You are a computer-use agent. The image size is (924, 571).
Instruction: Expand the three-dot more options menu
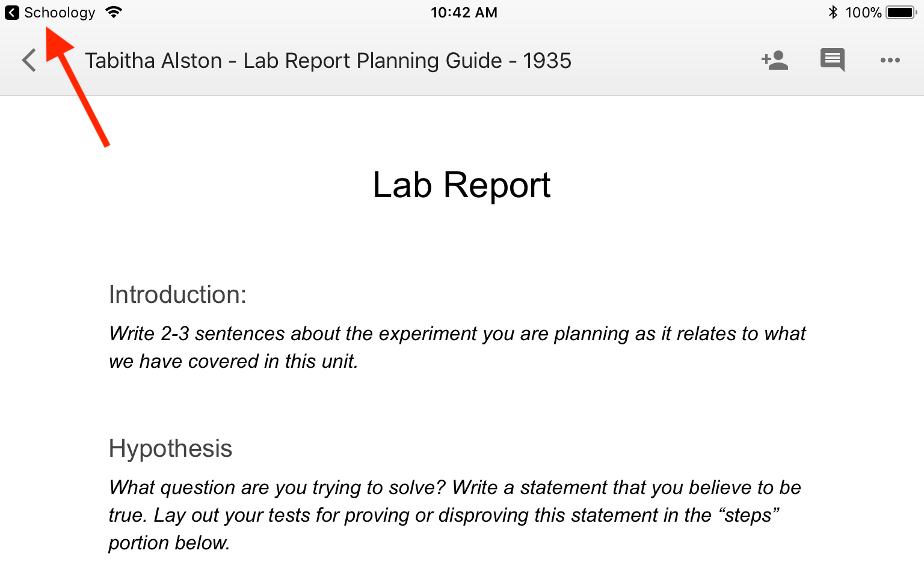pyautogui.click(x=890, y=60)
